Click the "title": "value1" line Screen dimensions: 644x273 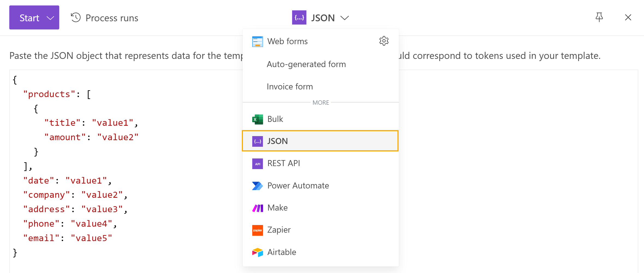coord(91,123)
